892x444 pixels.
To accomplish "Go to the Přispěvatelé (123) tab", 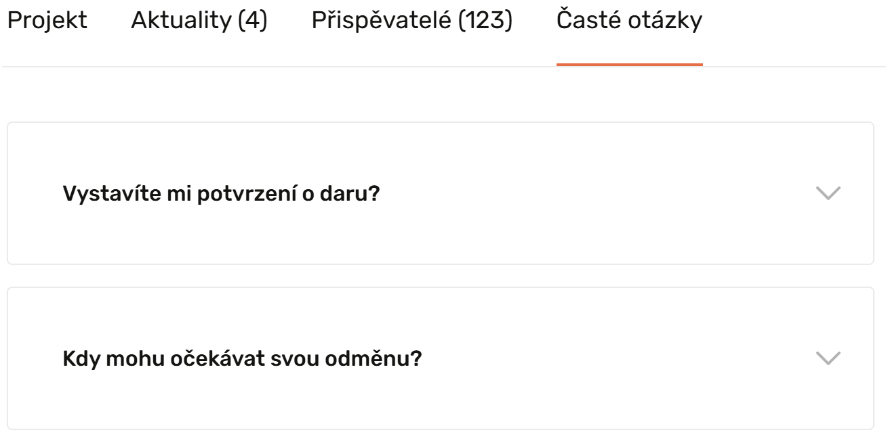I will 411,22.
